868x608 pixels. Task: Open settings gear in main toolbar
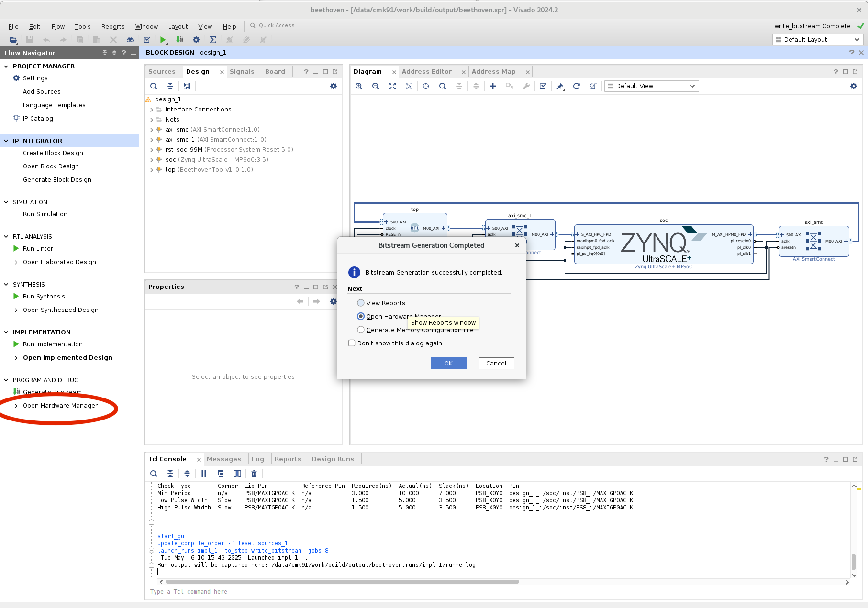point(196,40)
